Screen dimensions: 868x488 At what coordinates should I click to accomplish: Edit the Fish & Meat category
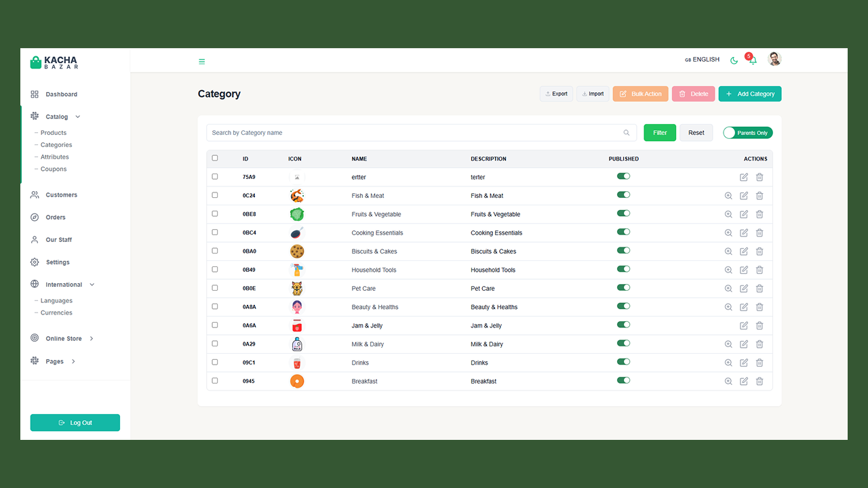point(744,195)
